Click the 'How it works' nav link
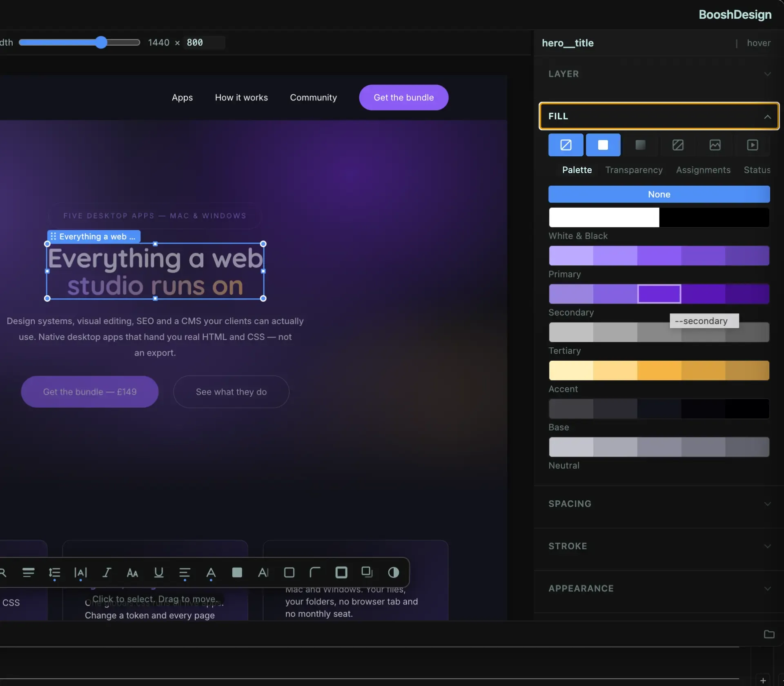Viewport: 784px width, 686px height. pos(241,98)
